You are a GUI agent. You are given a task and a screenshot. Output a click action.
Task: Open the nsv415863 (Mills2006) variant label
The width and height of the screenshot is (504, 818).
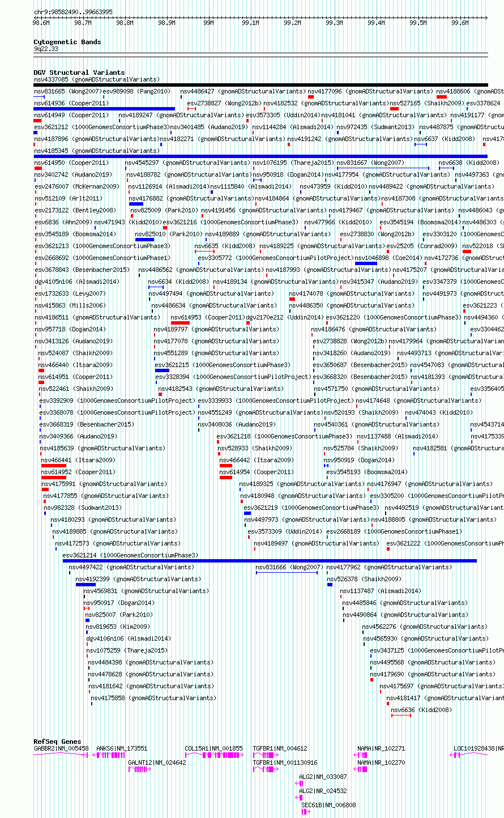coord(70,305)
